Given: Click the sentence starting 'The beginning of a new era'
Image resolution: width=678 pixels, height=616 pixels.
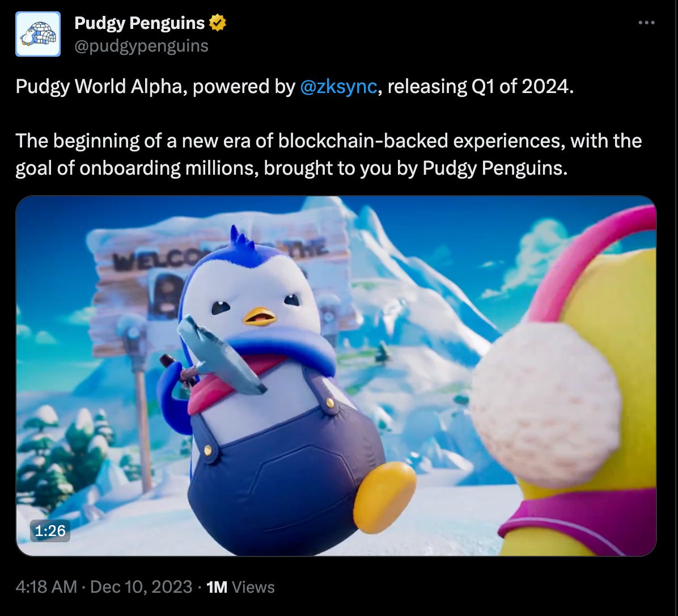Looking at the screenshot, I should point(329,154).
